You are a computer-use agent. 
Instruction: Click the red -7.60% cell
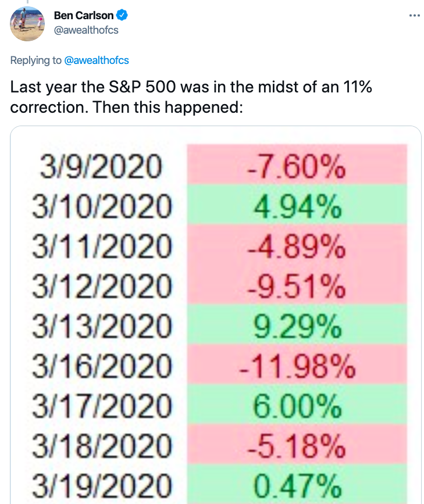[297, 169]
